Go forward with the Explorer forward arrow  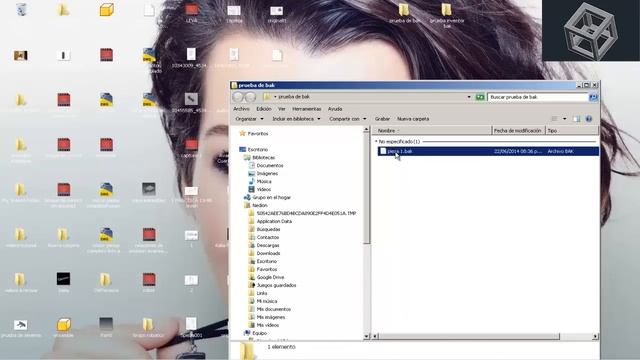tap(250, 97)
